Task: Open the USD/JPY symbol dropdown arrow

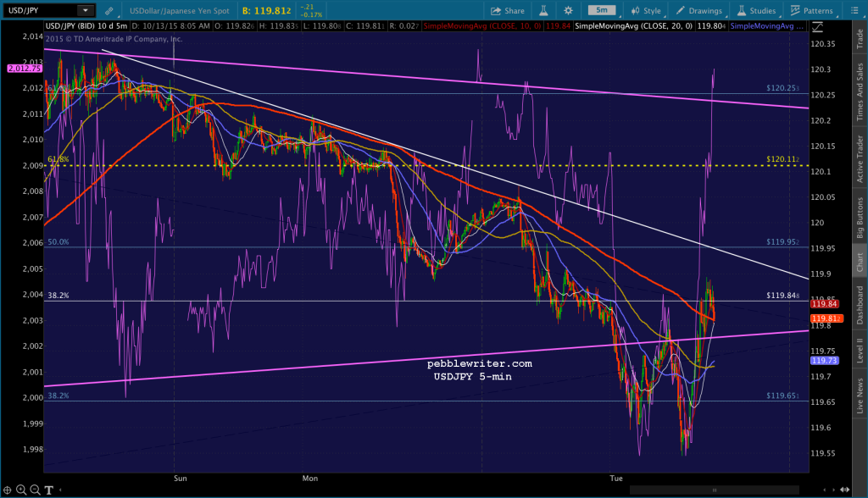Action: coord(86,10)
